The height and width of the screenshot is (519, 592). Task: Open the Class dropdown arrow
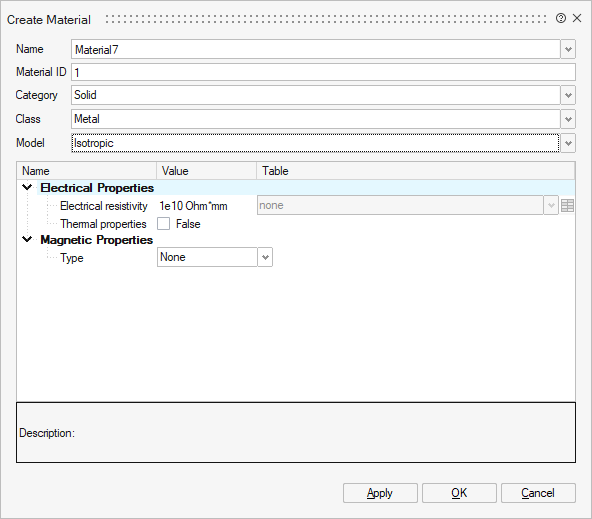(x=568, y=119)
